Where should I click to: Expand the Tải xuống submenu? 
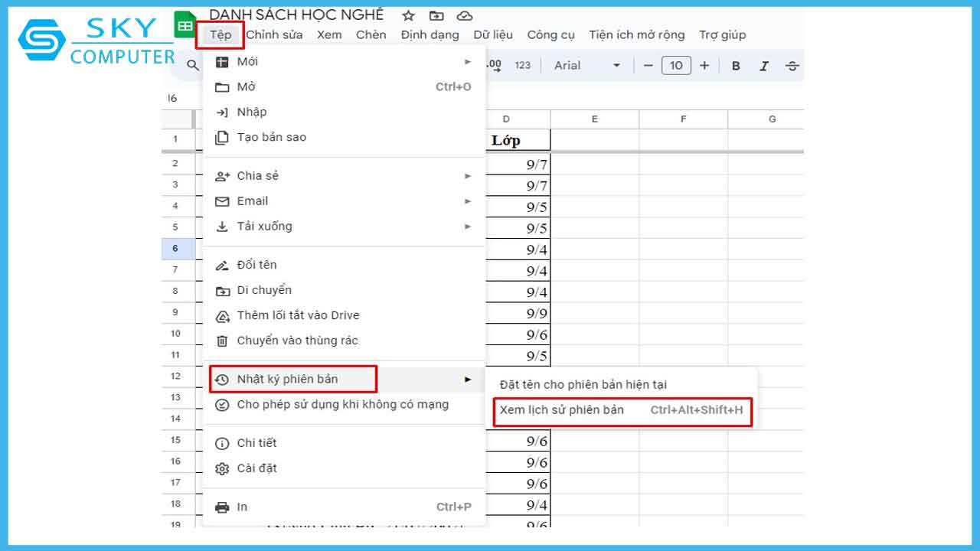click(345, 226)
